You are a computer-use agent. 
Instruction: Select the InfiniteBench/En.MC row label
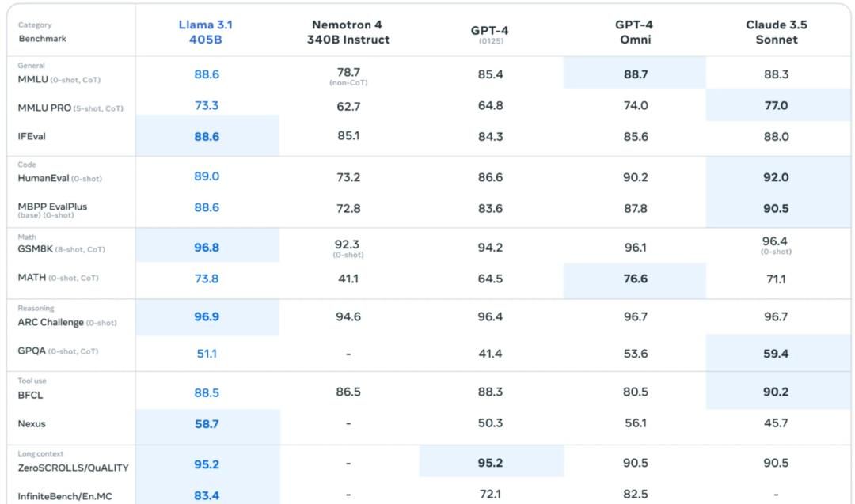(65, 496)
